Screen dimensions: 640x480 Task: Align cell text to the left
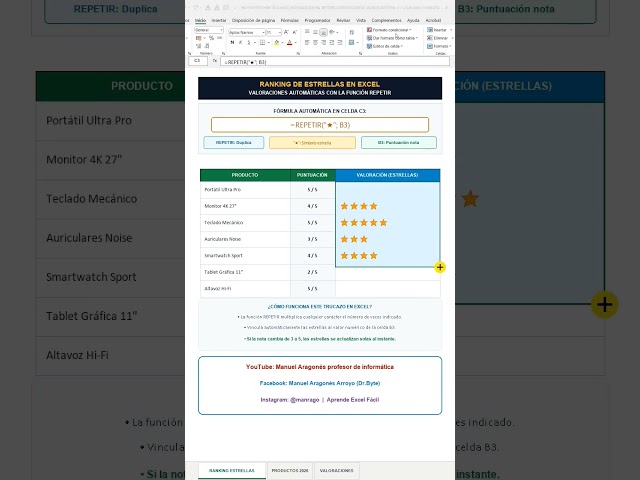pyautogui.click(x=307, y=42)
